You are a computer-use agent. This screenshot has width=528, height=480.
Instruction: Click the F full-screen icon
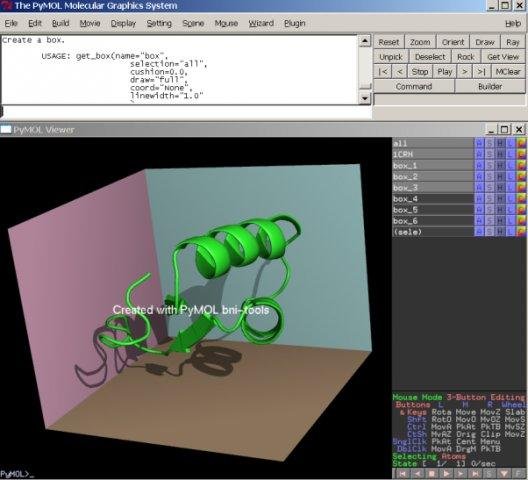click(518, 474)
